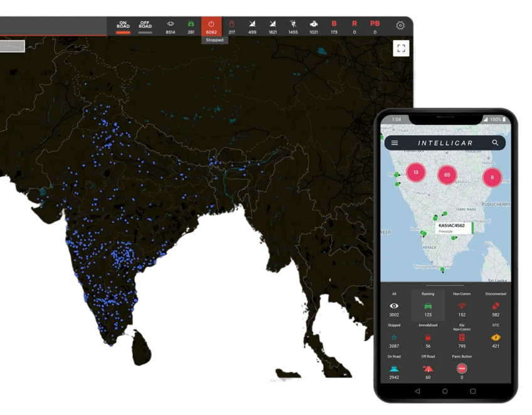Select the Disconnected tab on the phone

[496, 305]
